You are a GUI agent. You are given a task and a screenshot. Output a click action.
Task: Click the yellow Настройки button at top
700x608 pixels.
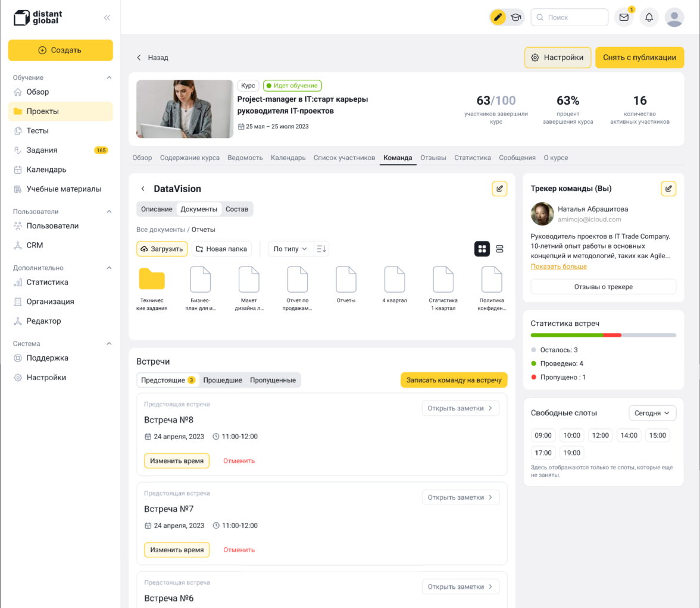(x=558, y=58)
